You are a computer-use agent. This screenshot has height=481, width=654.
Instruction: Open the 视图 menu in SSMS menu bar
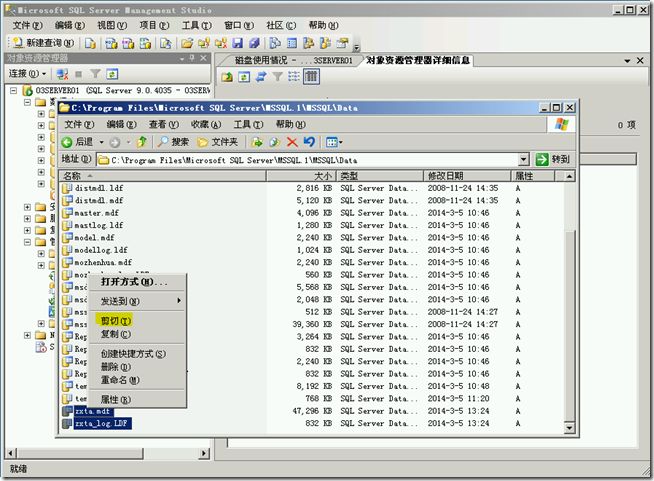pos(112,25)
